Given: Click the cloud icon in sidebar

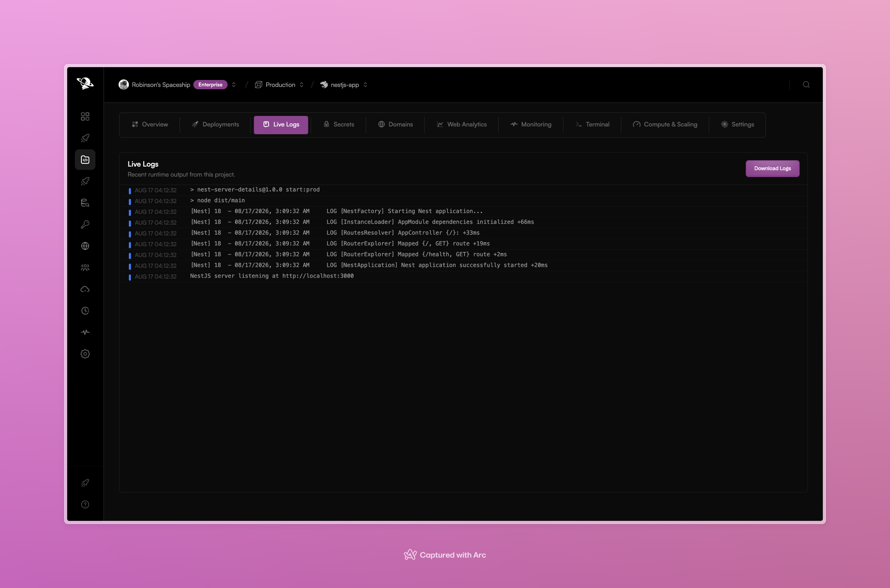Looking at the screenshot, I should tap(85, 289).
